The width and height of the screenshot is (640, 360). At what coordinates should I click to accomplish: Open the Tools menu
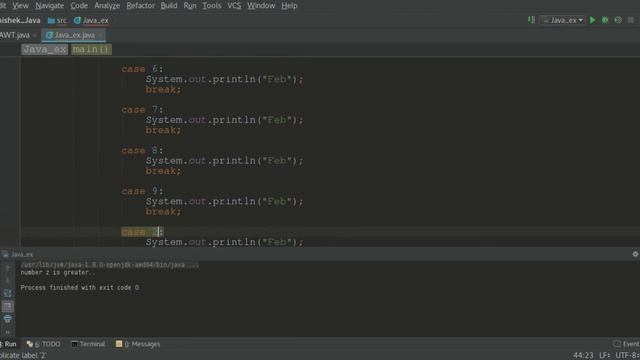[x=211, y=6]
